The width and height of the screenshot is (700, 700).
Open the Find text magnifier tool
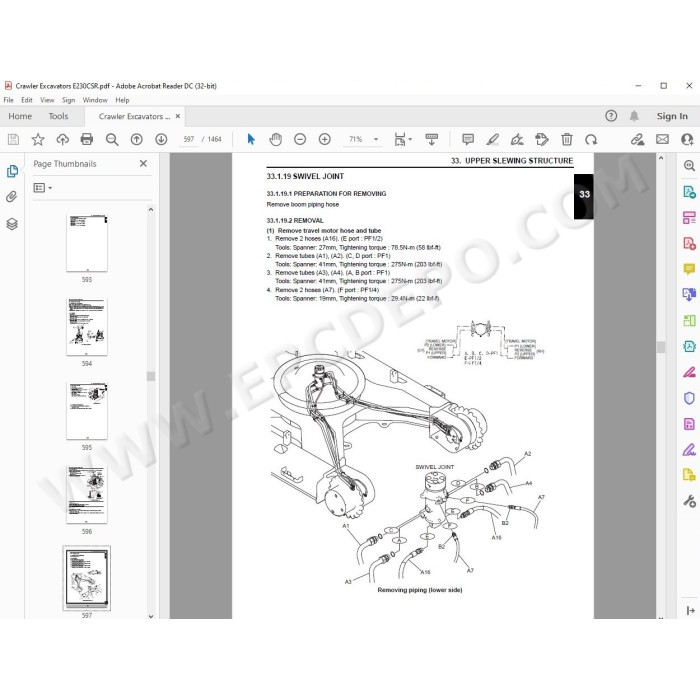click(x=112, y=140)
